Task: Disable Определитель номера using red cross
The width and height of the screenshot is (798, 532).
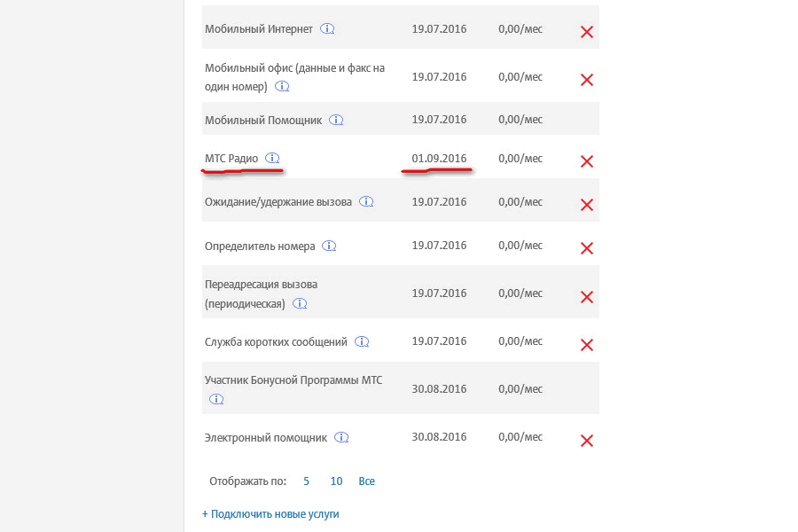Action: pos(586,248)
